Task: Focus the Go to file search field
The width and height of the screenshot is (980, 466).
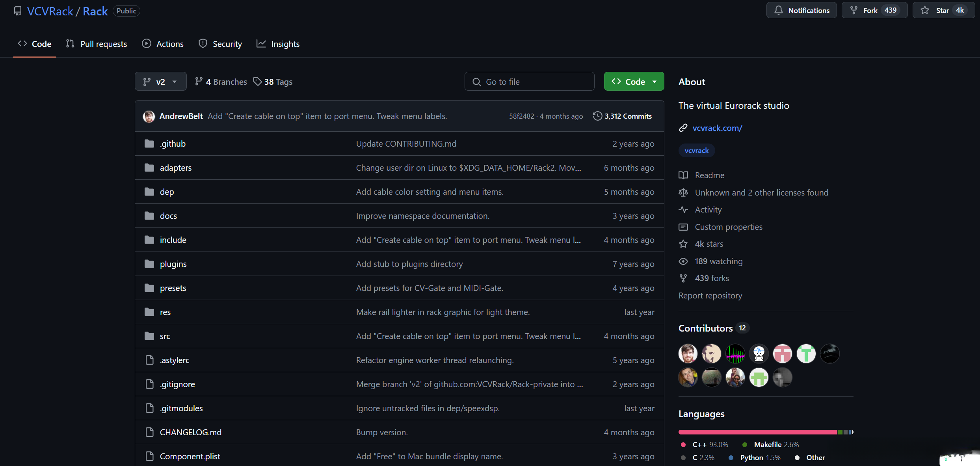Action: click(529, 82)
